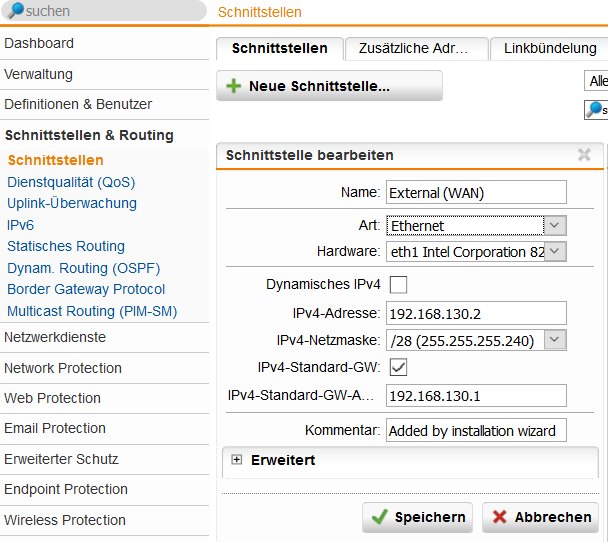Click the Kommentar input field
Viewport: 608px width, 542px height.
click(476, 431)
